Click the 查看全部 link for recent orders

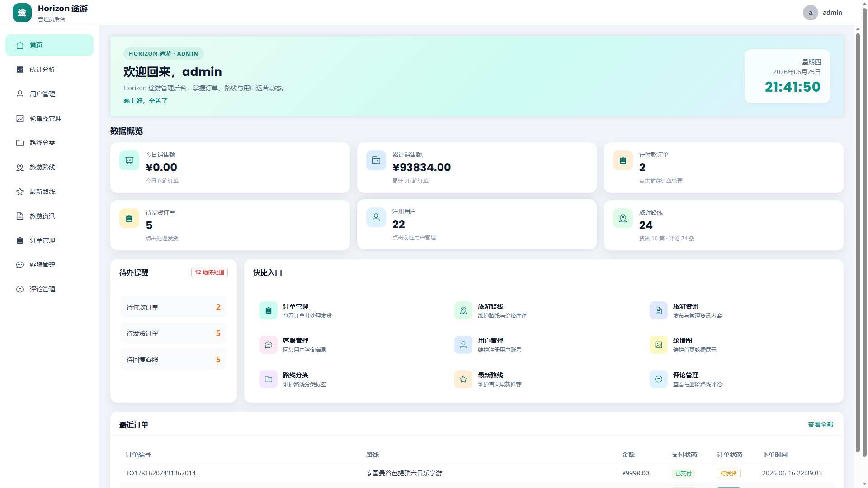pyautogui.click(x=821, y=425)
